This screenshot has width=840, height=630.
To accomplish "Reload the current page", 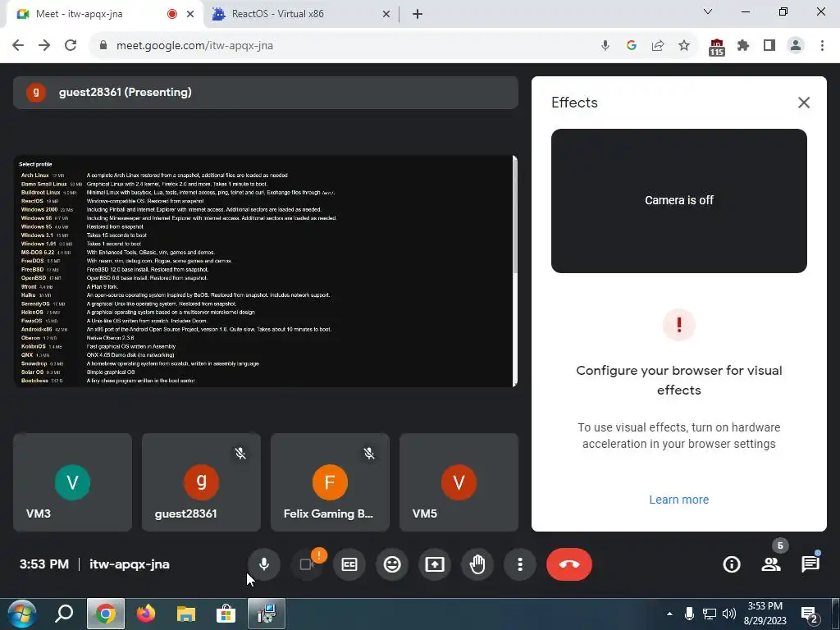I will (71, 46).
